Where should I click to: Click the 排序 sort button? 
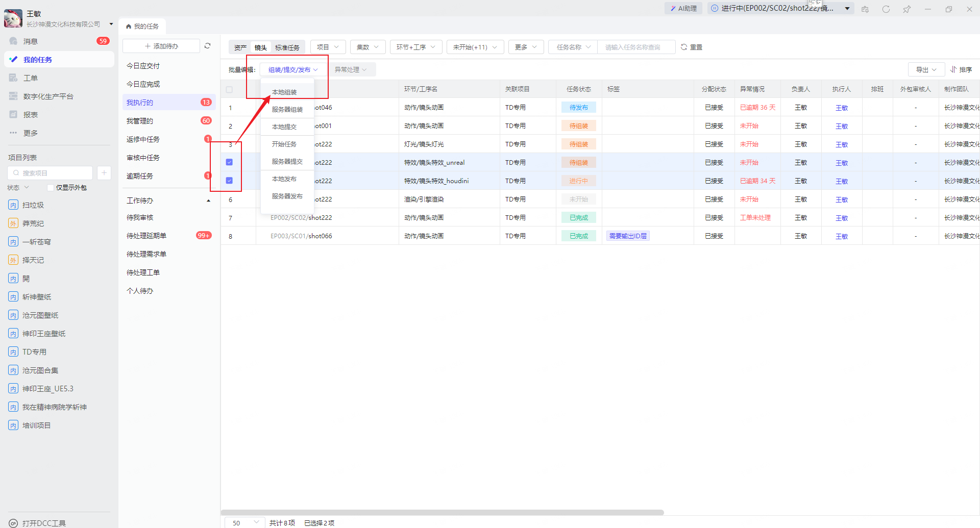tap(961, 69)
